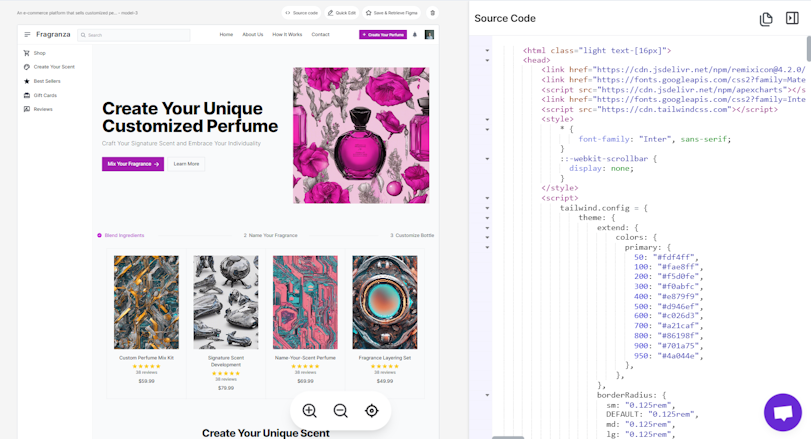Open the How It Works nav item
Image resolution: width=811 pixels, height=439 pixels.
[x=287, y=35]
